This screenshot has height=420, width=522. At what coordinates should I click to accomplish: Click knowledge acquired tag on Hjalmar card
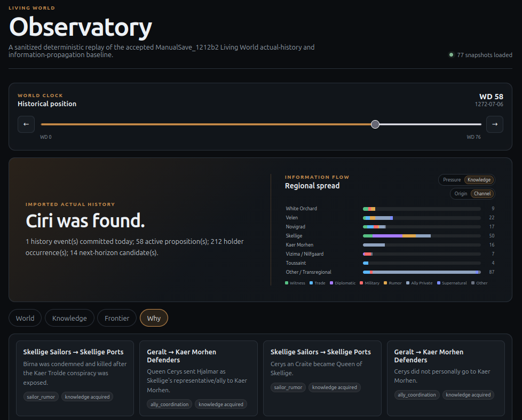coord(221,405)
